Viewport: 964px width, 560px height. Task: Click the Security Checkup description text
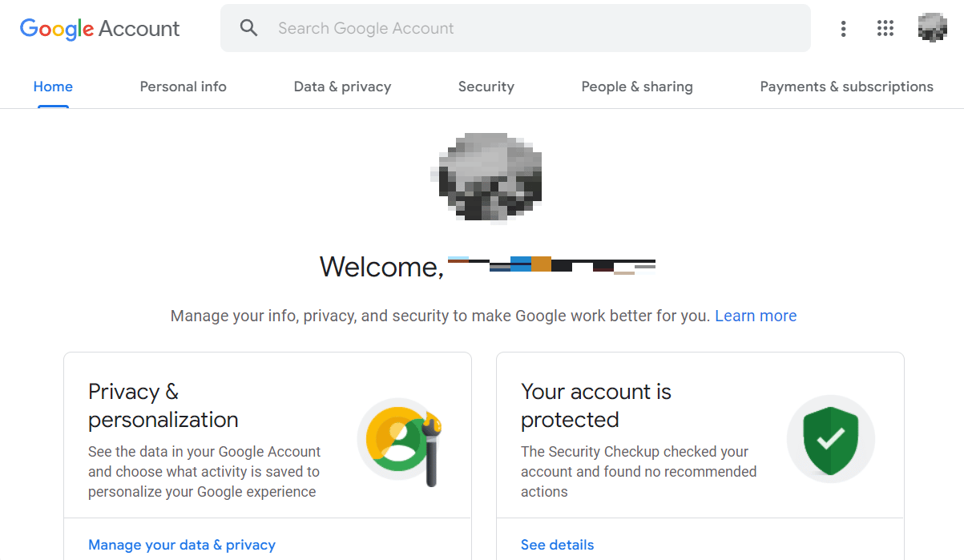pos(639,472)
